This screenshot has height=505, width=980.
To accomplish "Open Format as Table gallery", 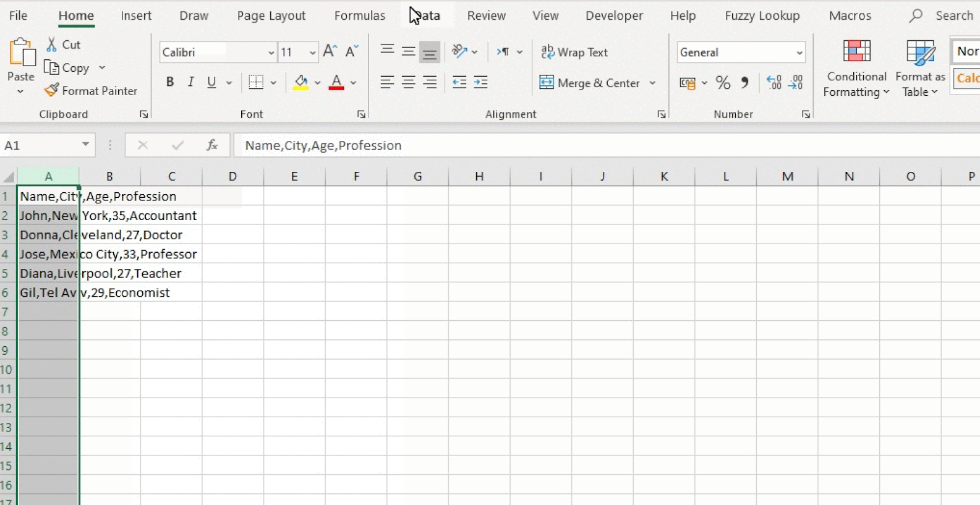I will point(920,68).
